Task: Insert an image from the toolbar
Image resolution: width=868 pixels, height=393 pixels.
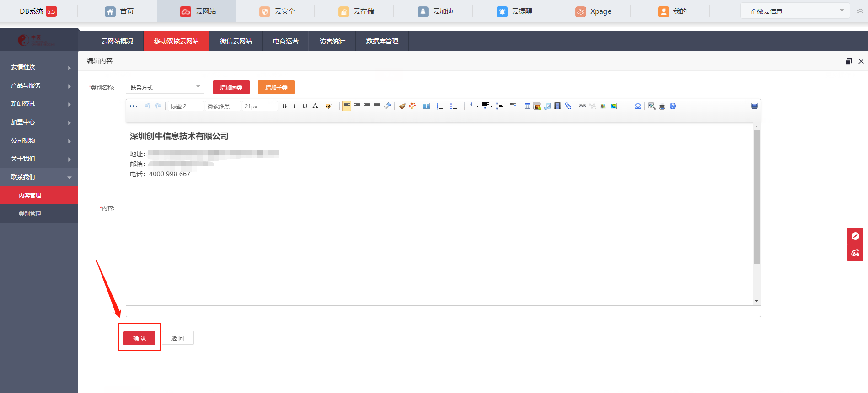Action: click(537, 106)
